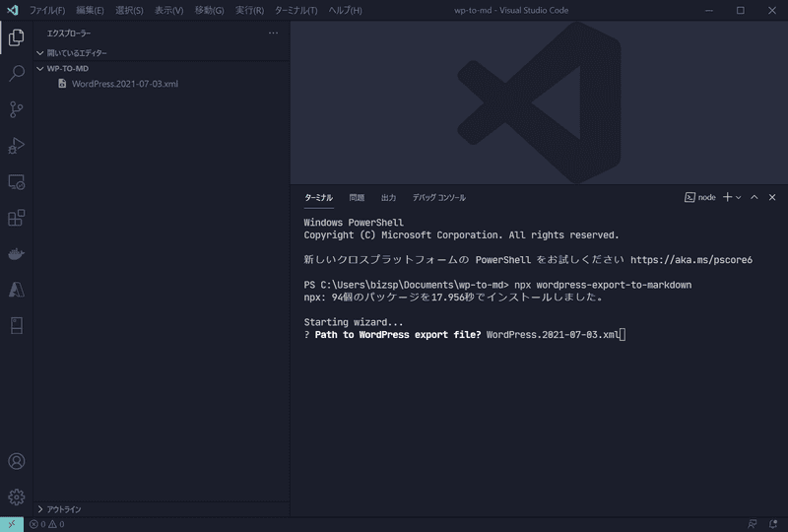Open the Source Control view
788x532 pixels.
click(17, 109)
